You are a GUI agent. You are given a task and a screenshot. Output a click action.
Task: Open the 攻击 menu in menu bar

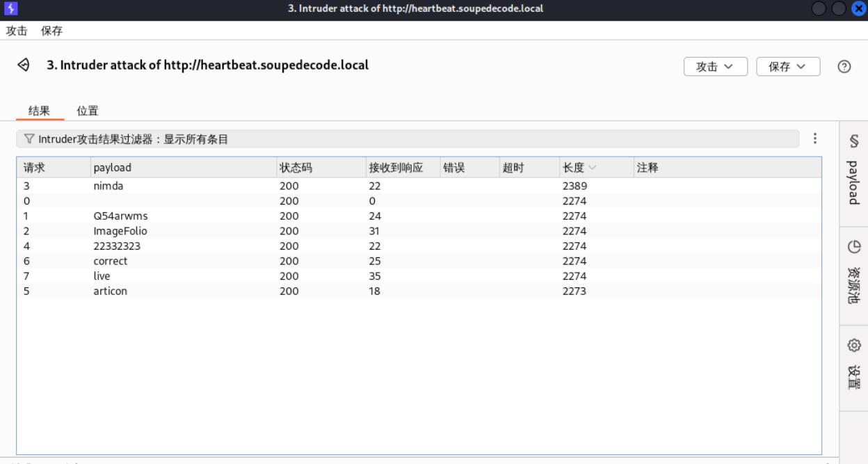(17, 31)
